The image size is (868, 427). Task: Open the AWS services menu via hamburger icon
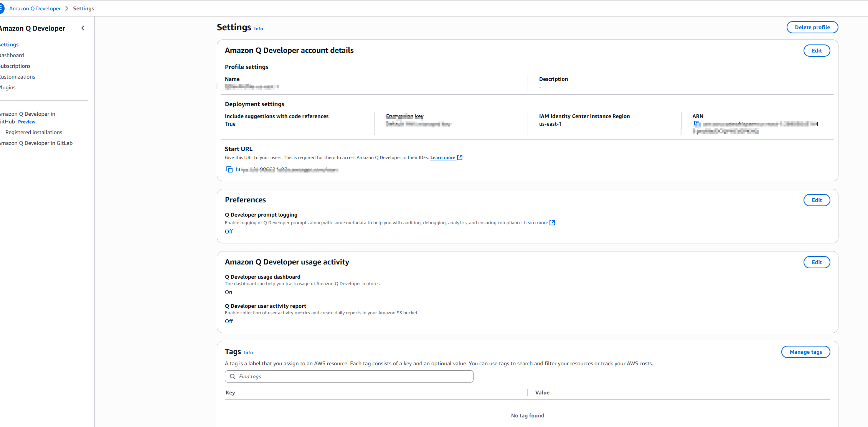tap(2, 8)
